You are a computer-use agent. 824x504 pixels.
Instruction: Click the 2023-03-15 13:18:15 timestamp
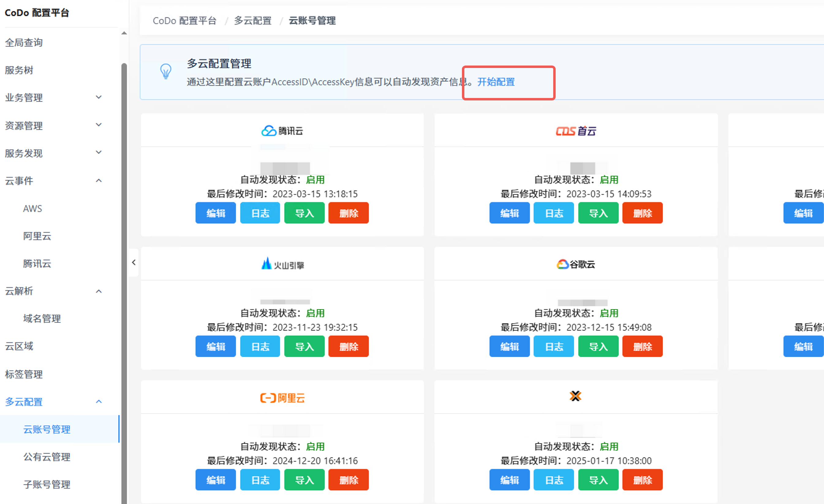[315, 194]
